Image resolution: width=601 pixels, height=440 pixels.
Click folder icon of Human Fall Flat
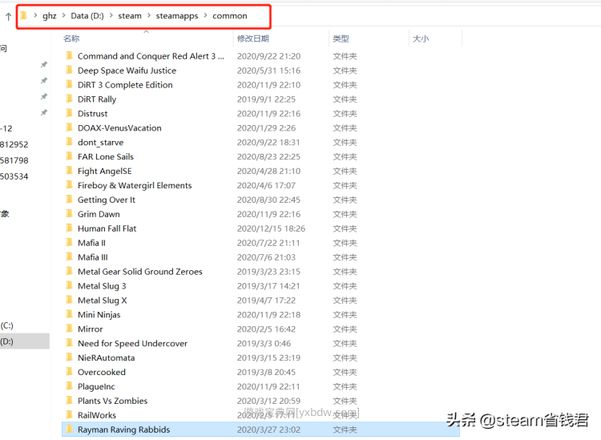69,228
